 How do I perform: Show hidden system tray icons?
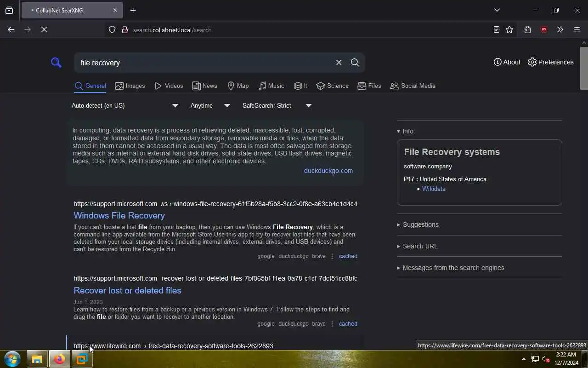pyautogui.click(x=524, y=359)
